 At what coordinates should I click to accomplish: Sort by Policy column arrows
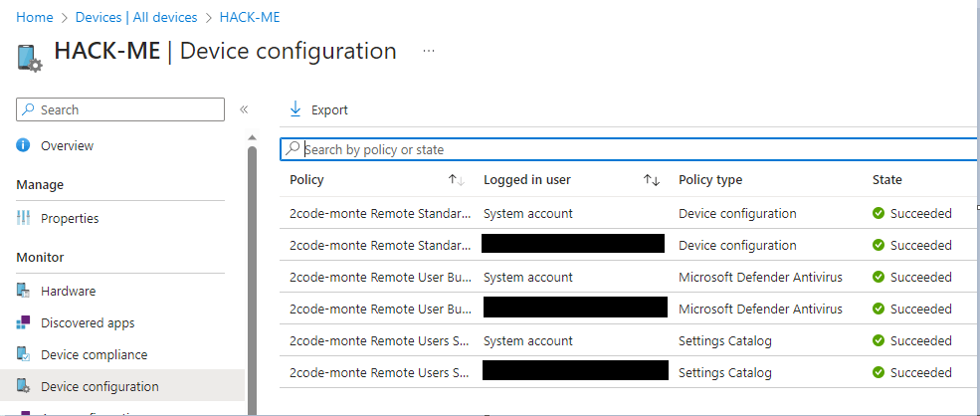point(456,180)
